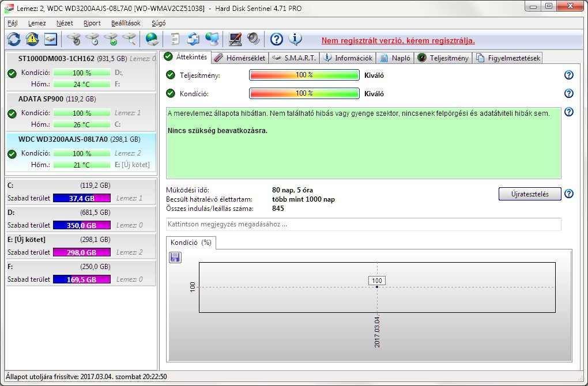
Task: Switch to the Napló tab
Action: point(395,58)
